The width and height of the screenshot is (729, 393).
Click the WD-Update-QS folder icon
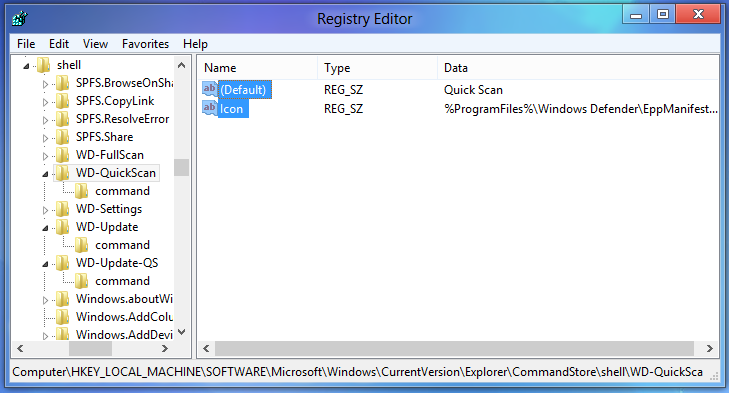pos(63,263)
